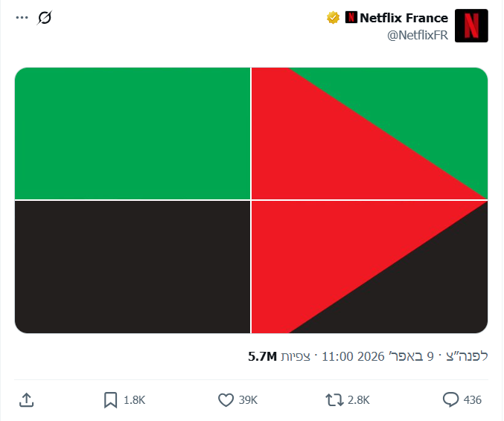Click the repost arrows icon
Screen dimensions: 504x421
(x=335, y=399)
